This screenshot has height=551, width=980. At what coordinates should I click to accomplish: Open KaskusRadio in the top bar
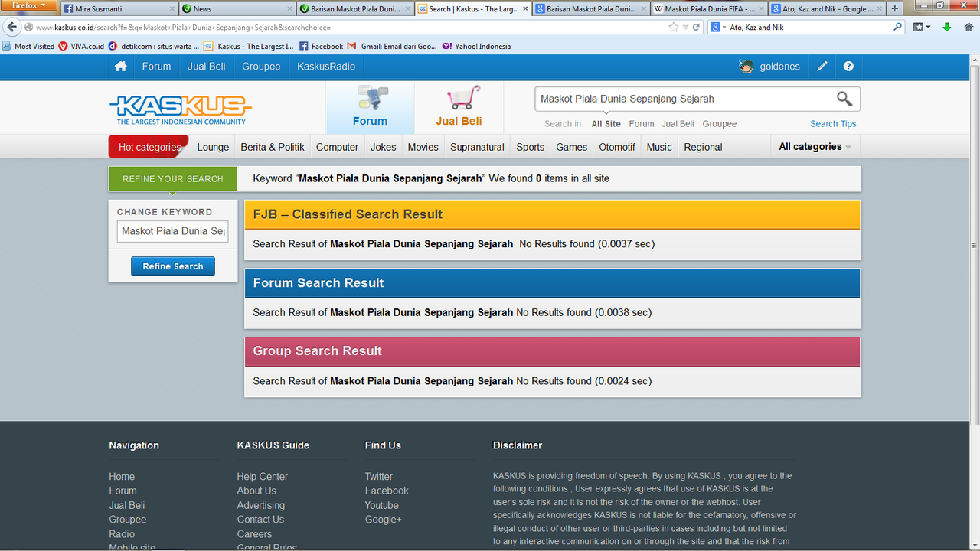[x=326, y=67]
